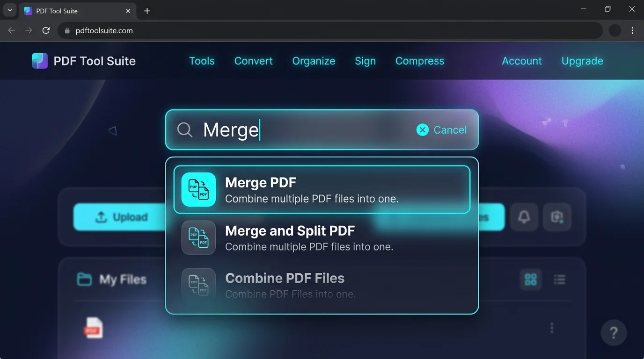Viewport: 644px width, 359px height.
Task: Click the search magnifier icon
Action: (185, 130)
